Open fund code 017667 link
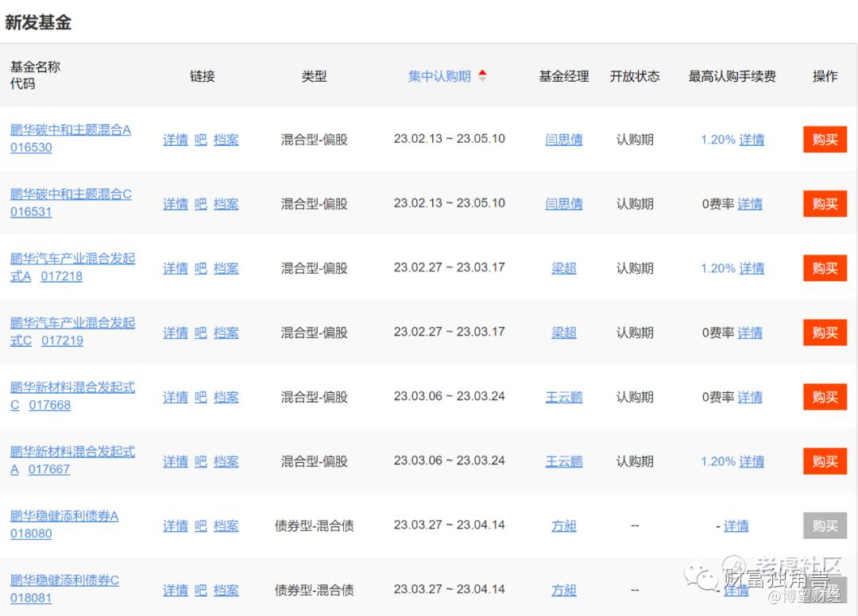This screenshot has width=858, height=616. (49, 469)
